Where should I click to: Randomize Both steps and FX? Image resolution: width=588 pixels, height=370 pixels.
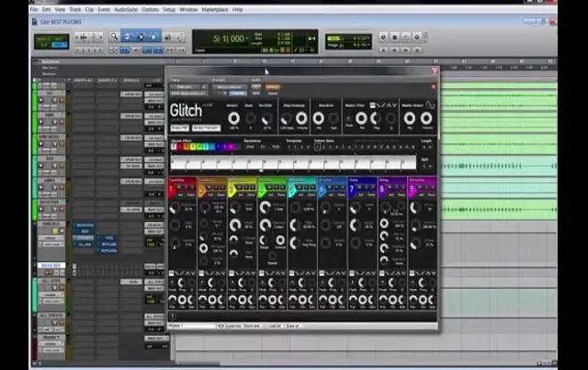click(x=275, y=147)
